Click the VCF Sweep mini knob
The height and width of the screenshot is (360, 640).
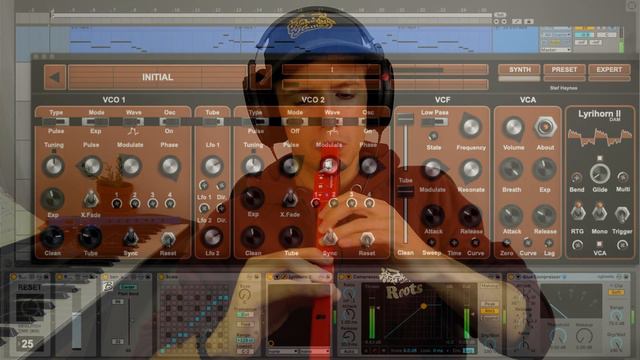(x=431, y=243)
